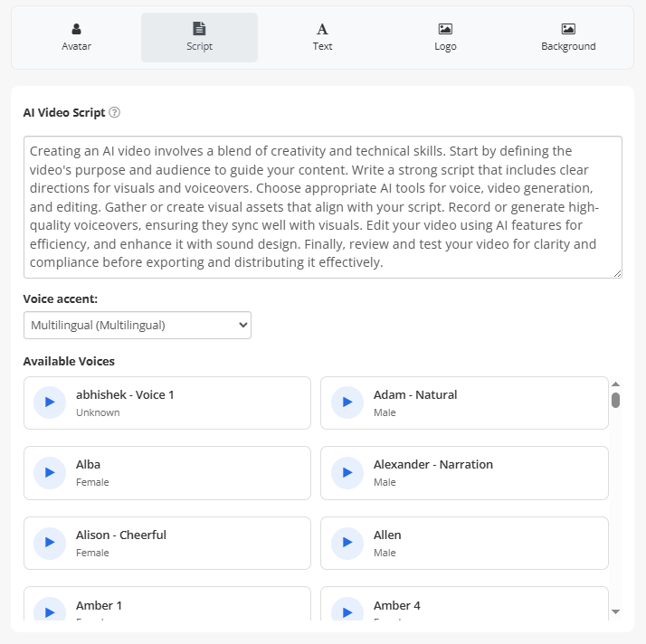Click inside the AI video script textarea
This screenshot has height=644, width=646.
click(323, 207)
